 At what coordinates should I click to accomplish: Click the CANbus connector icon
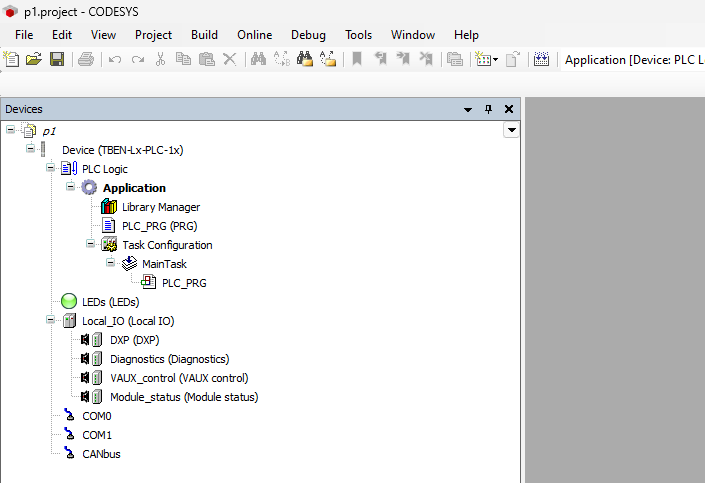69,453
